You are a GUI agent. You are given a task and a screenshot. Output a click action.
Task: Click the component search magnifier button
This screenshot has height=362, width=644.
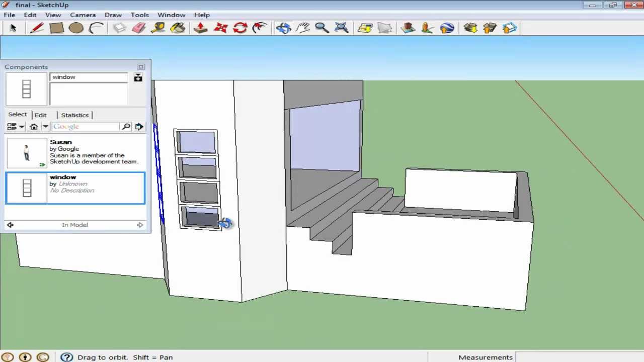click(126, 127)
